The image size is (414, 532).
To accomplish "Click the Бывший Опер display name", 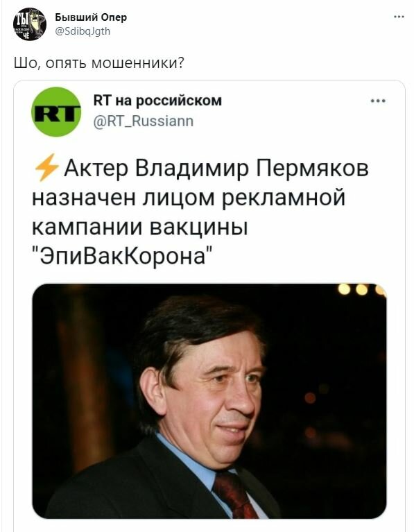I will [91, 17].
